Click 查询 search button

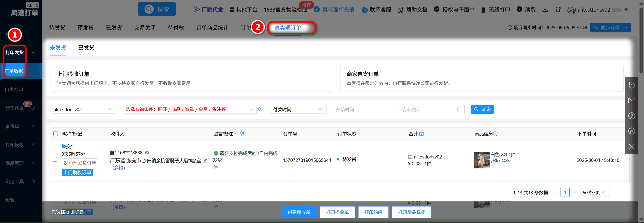point(482,109)
